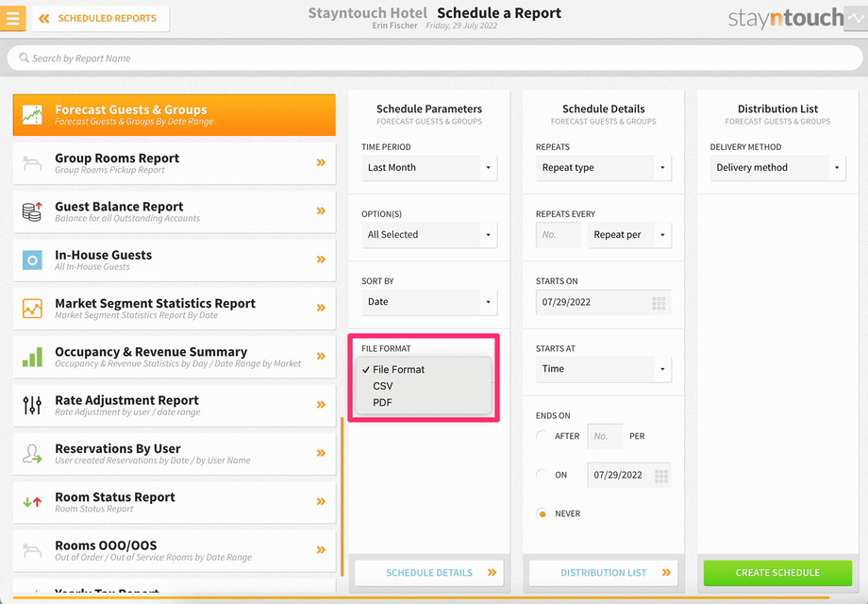Click the Ends On date field
This screenshot has width=868, height=604.
pos(629,475)
